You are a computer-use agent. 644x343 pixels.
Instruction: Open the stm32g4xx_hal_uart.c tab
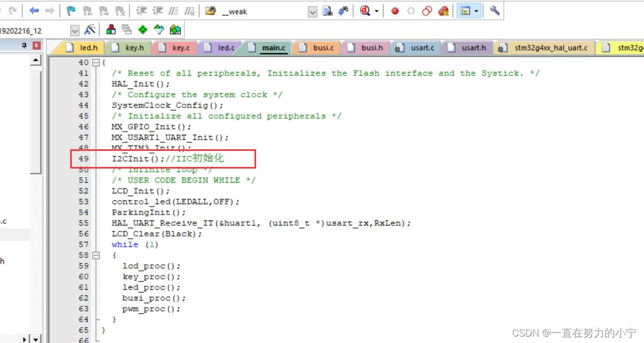tap(544, 48)
